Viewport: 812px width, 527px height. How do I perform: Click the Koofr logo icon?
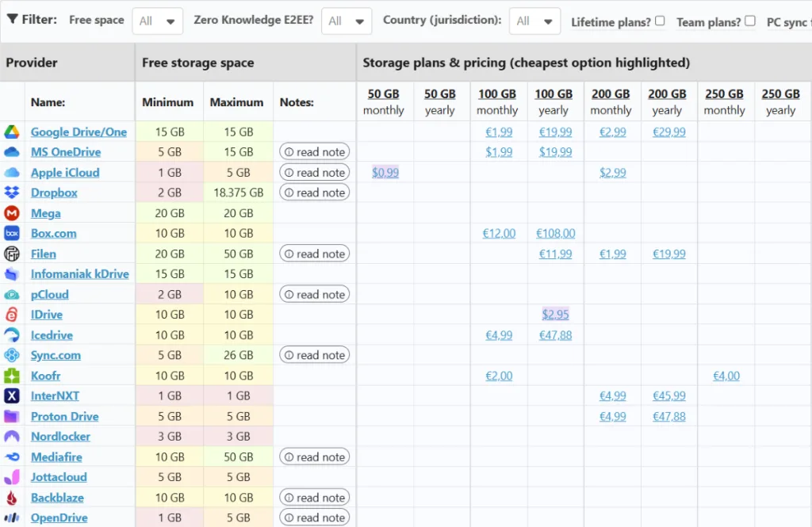(x=12, y=376)
